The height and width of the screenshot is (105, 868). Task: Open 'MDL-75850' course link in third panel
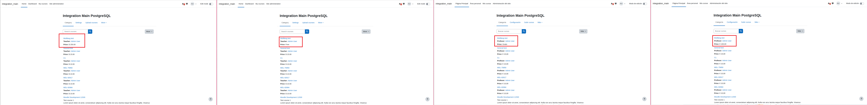click(502, 67)
